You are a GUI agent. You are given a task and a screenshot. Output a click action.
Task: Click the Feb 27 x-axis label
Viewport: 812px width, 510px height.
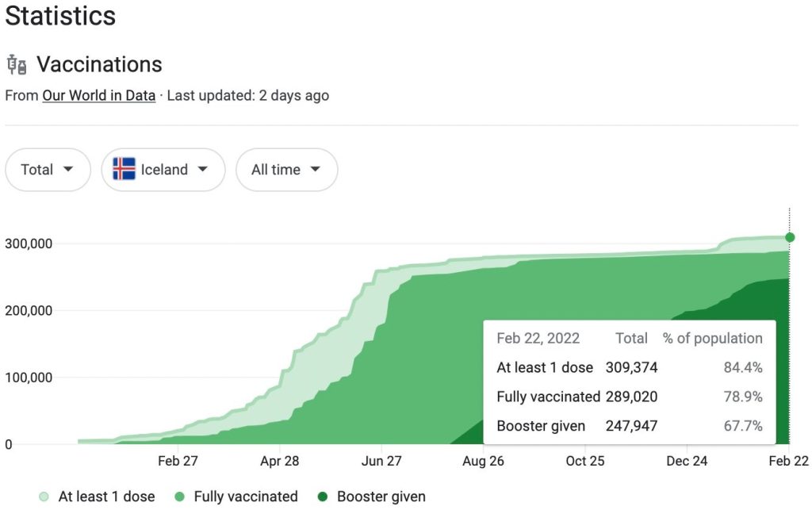point(178,461)
